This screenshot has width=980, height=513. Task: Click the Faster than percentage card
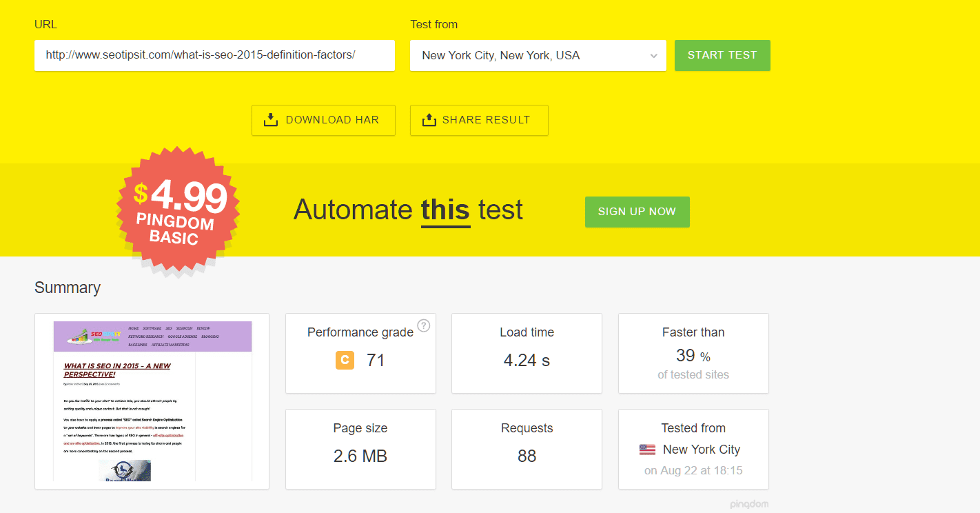693,353
